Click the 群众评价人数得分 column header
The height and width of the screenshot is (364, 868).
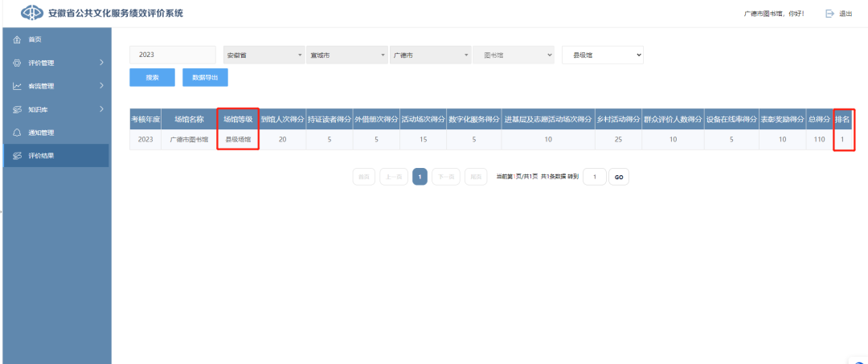[673, 119]
